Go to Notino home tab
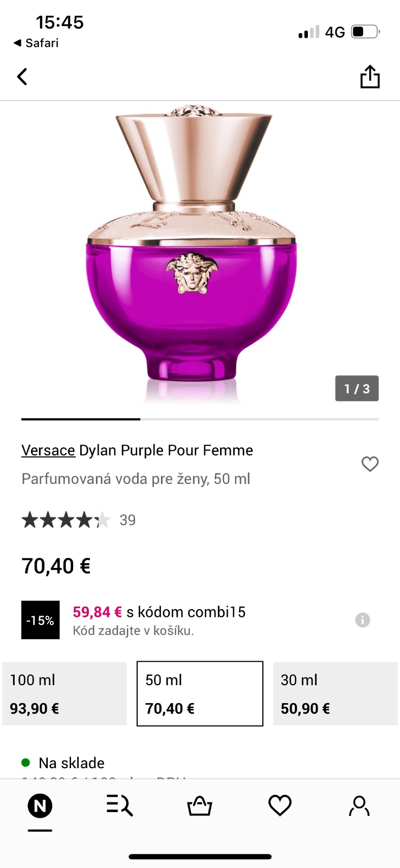This screenshot has height=868, width=400. point(40,806)
